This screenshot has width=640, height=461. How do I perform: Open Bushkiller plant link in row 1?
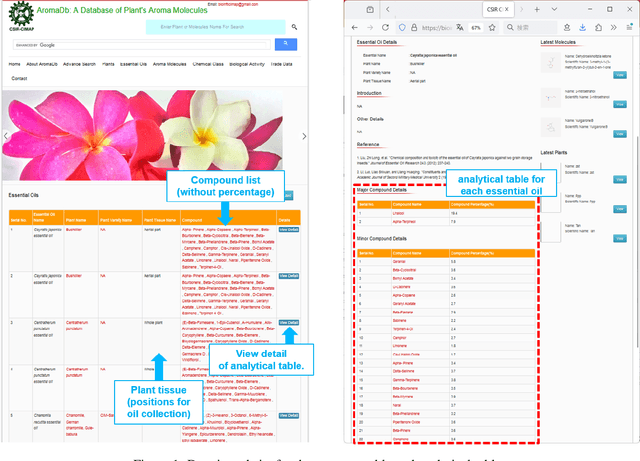tap(74, 230)
